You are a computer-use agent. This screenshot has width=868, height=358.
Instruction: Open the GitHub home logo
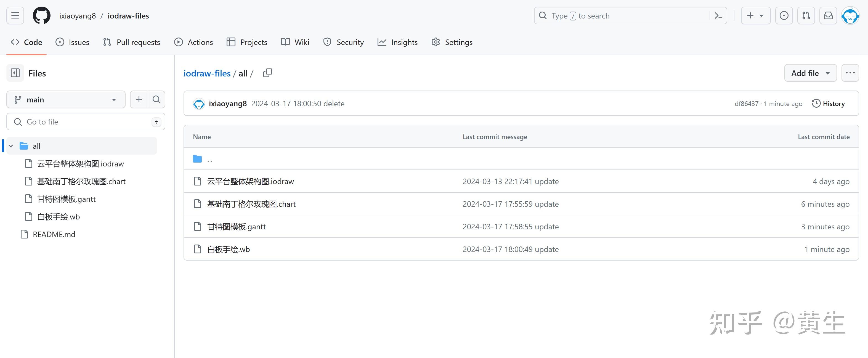click(41, 15)
